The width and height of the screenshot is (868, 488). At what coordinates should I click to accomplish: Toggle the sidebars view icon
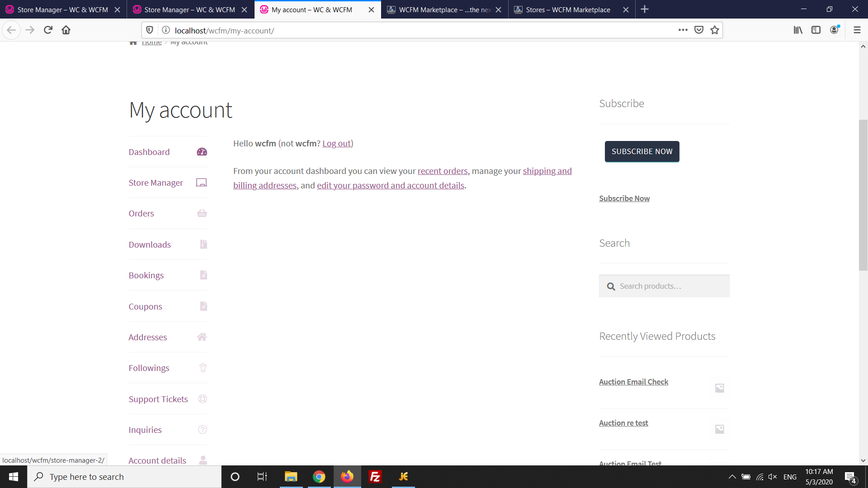(x=816, y=30)
